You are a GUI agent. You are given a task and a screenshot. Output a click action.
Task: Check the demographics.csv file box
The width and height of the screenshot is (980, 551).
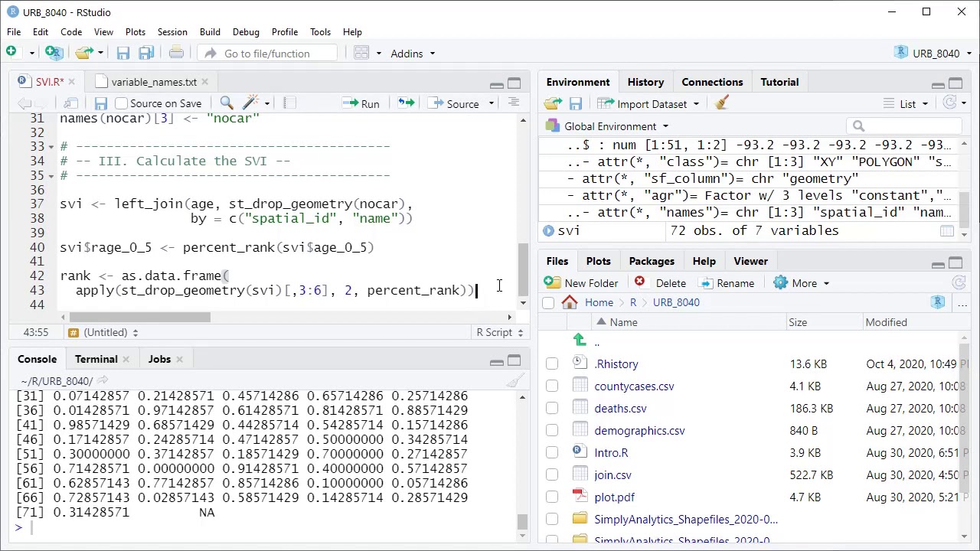point(552,431)
